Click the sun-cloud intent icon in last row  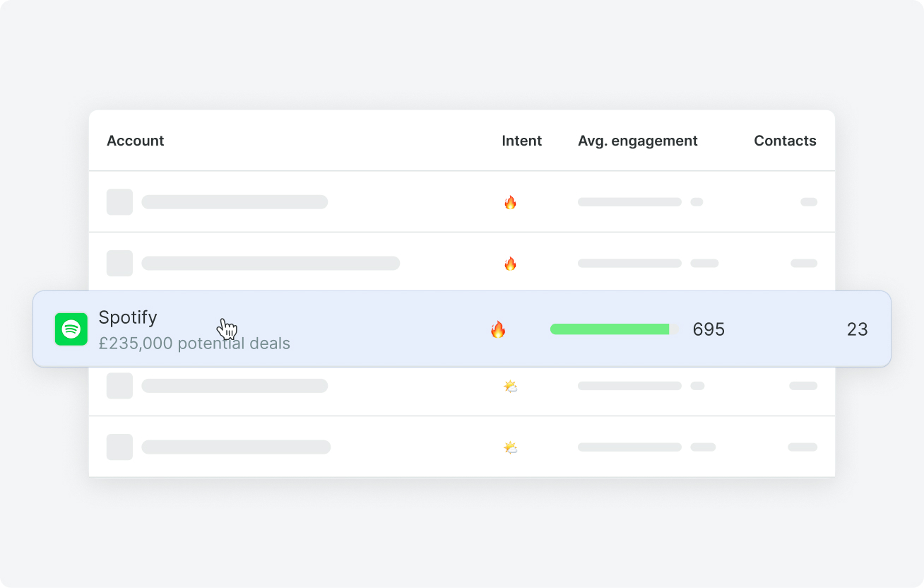pyautogui.click(x=510, y=447)
